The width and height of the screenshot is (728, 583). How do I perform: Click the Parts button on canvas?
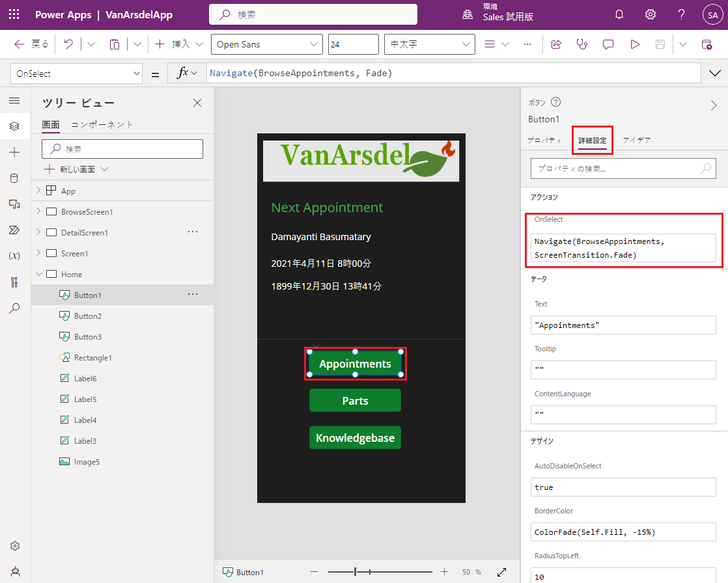tap(355, 401)
